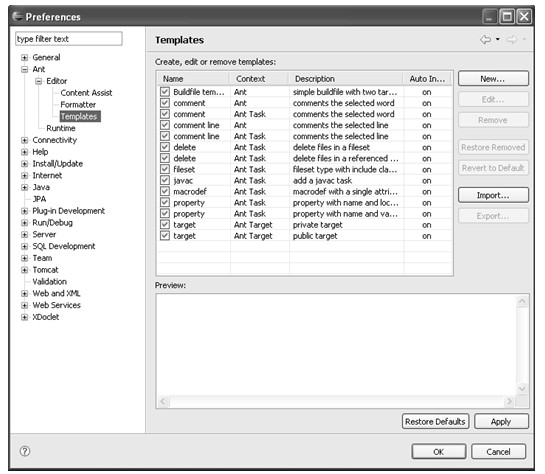Cancel the Preferences dialog
This screenshot has height=474, width=545.
pos(498,451)
